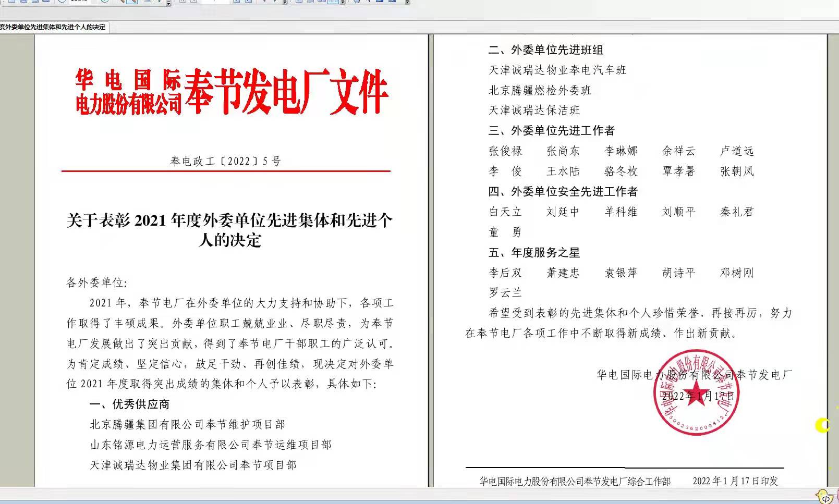Click the name 骆冬枚
839x504 pixels.
click(x=621, y=171)
